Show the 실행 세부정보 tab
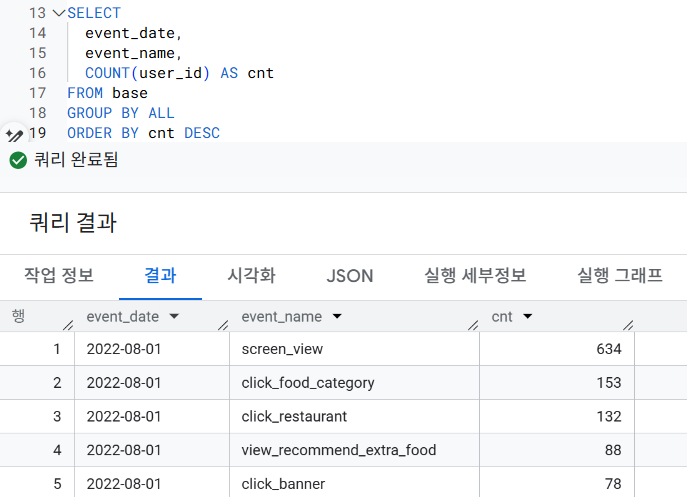Screen dimensions: 687x497 475,276
